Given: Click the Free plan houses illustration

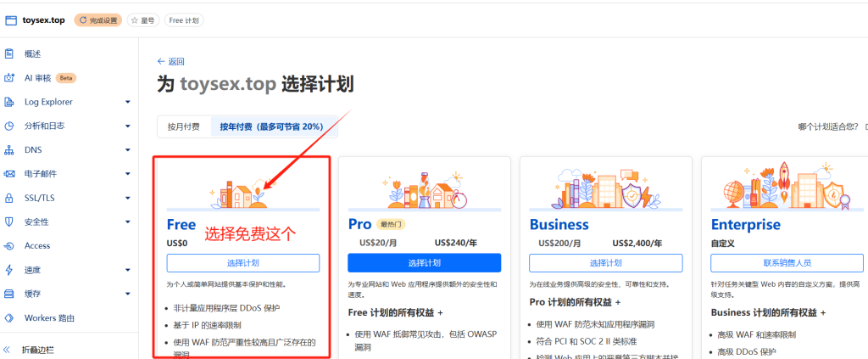Looking at the screenshot, I should [243, 193].
